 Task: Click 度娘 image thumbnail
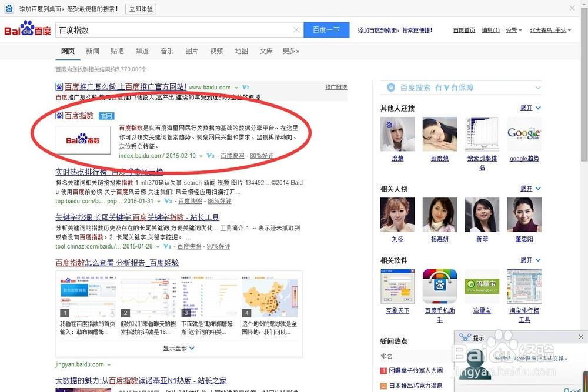point(397,134)
